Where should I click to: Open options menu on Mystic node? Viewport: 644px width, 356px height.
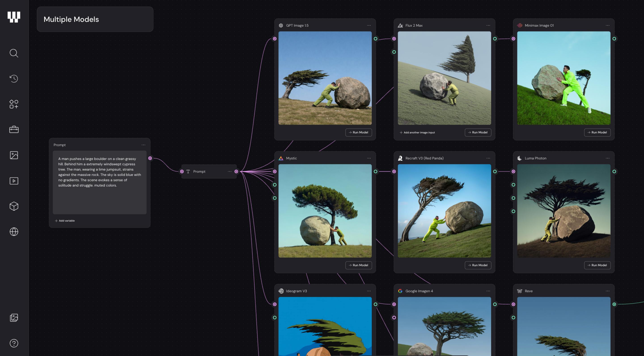pyautogui.click(x=369, y=158)
